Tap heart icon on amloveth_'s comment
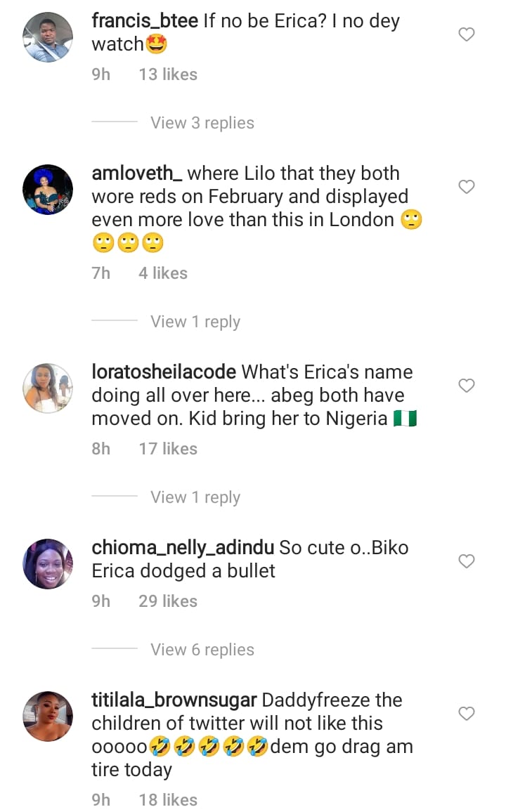The height and width of the screenshot is (812, 506). pyautogui.click(x=467, y=187)
